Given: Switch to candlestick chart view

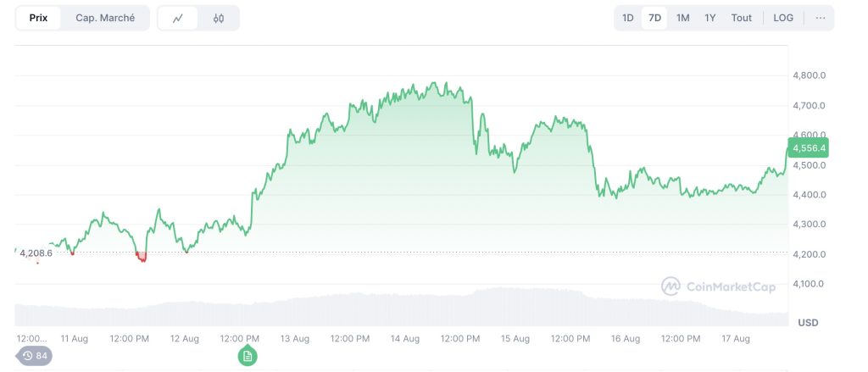Looking at the screenshot, I should click(x=219, y=18).
